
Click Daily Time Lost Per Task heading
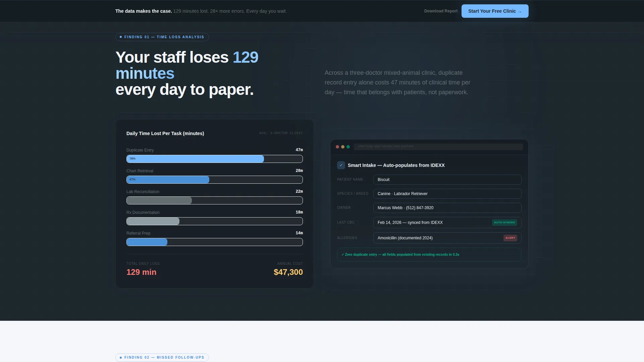165,133
